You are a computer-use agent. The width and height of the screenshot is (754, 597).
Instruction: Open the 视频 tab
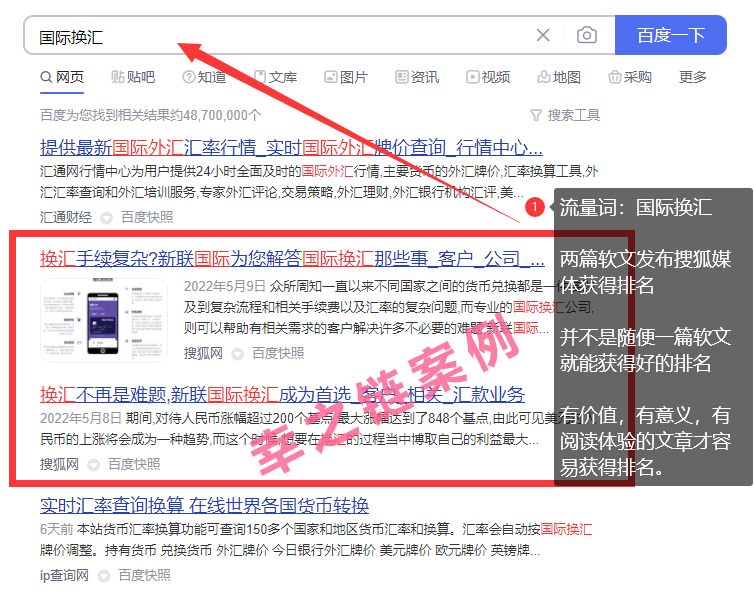point(489,77)
